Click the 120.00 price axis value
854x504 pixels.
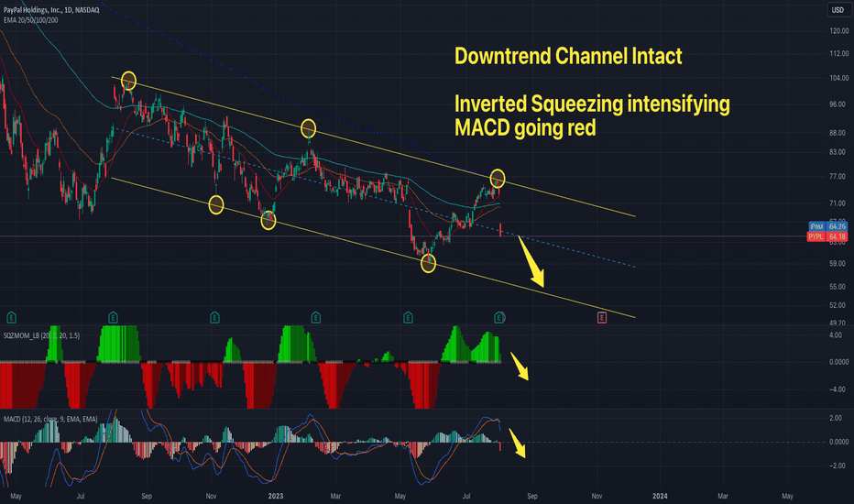tap(838, 31)
